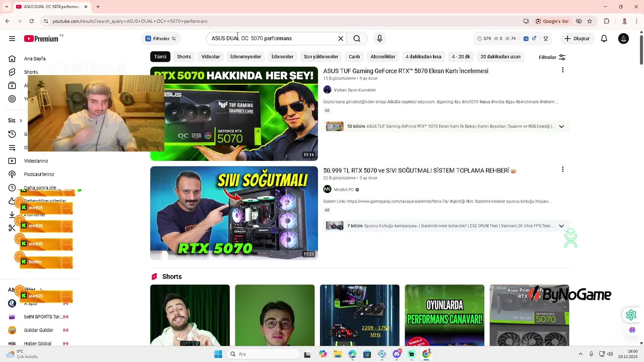Select the İzlenmeyenler filter chip
Screen dimensions: 644x362
[x=246, y=57]
